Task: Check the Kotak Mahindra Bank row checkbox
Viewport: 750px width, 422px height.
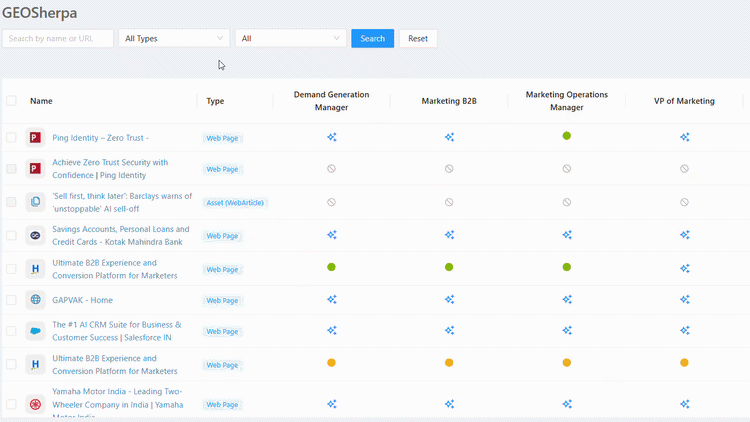Action: coord(11,235)
